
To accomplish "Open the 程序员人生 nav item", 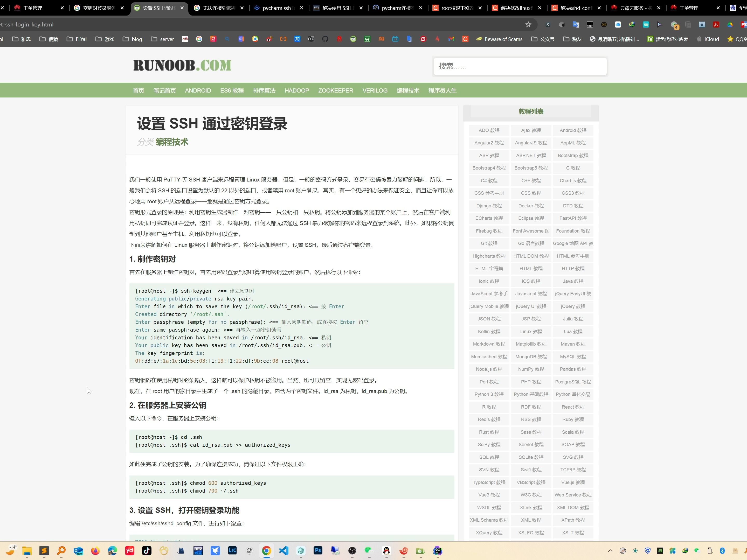I will pos(442,90).
